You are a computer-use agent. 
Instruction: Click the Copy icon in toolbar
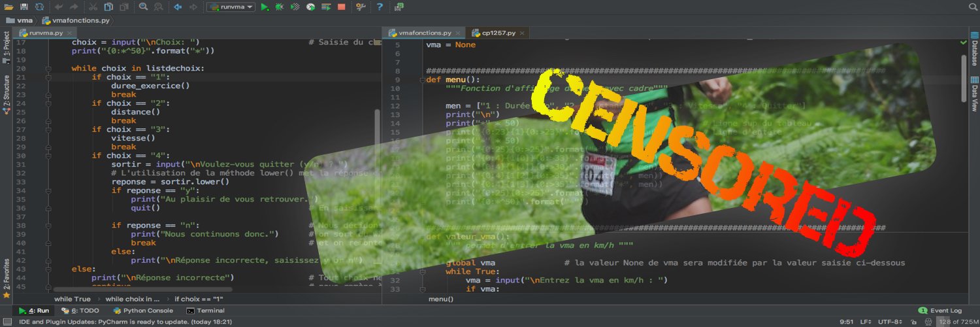(x=108, y=7)
